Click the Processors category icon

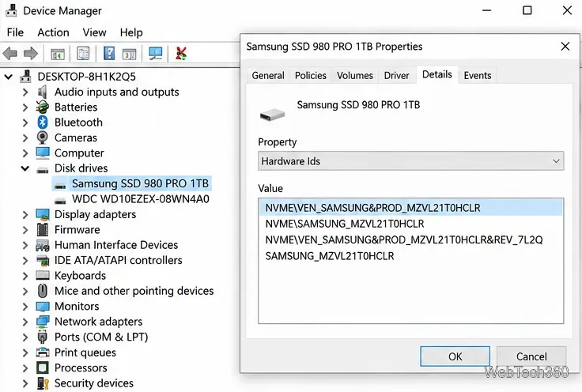click(x=43, y=367)
